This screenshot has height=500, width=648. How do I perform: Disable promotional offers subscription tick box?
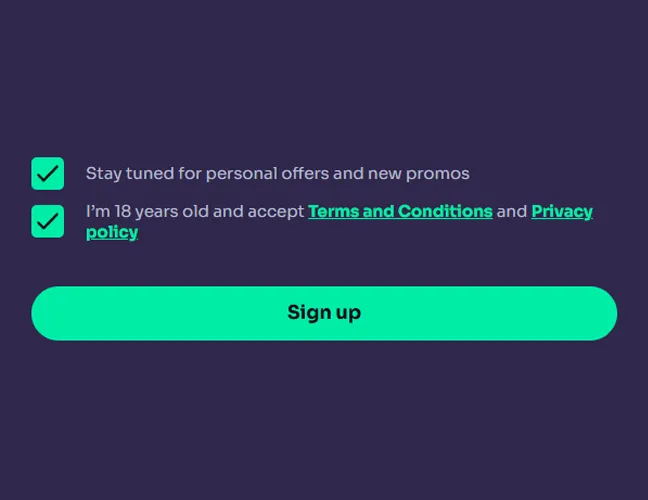47,173
